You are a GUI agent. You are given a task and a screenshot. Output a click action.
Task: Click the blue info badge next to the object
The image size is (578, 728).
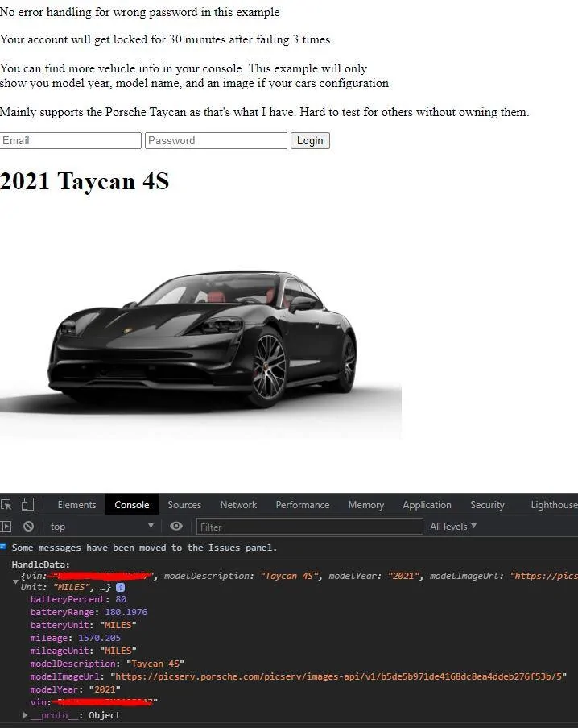pos(120,587)
